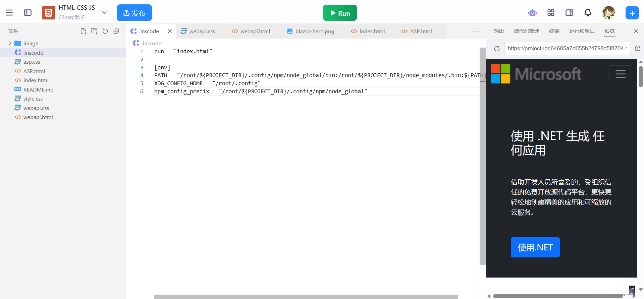
Task: Close the right preview panel
Action: [x=636, y=31]
